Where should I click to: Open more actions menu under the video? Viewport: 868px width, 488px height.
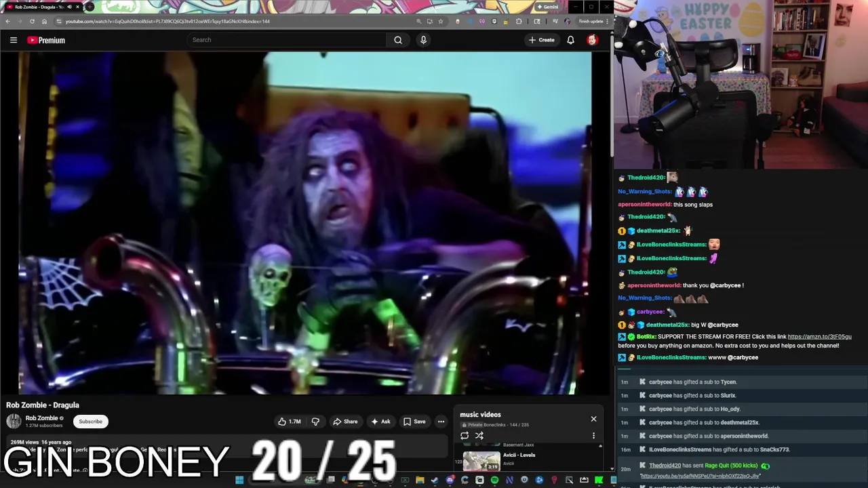[441, 422]
